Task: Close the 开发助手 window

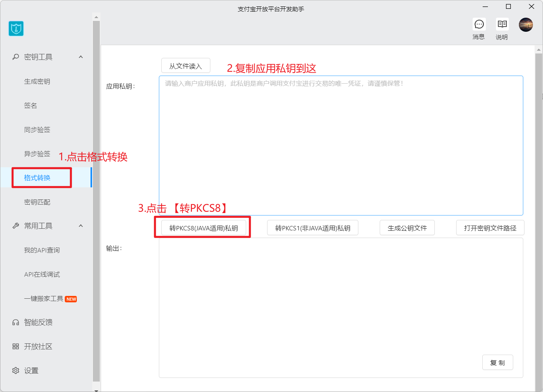Action: (x=531, y=6)
